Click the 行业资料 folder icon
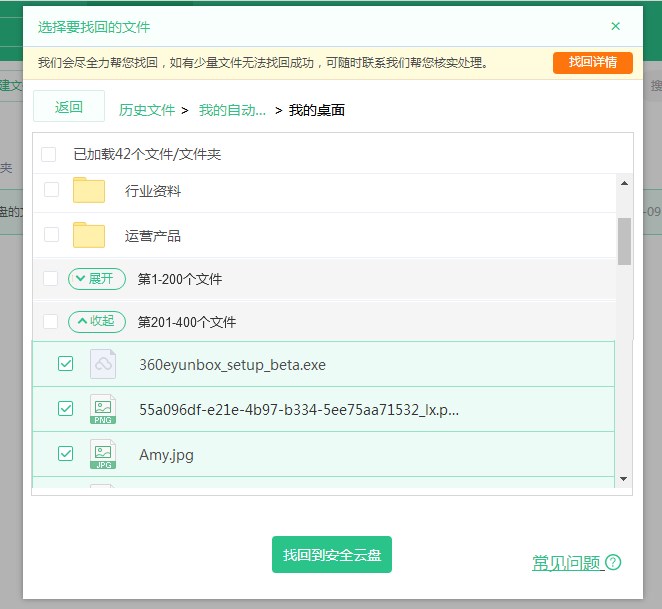 pyautogui.click(x=89, y=190)
